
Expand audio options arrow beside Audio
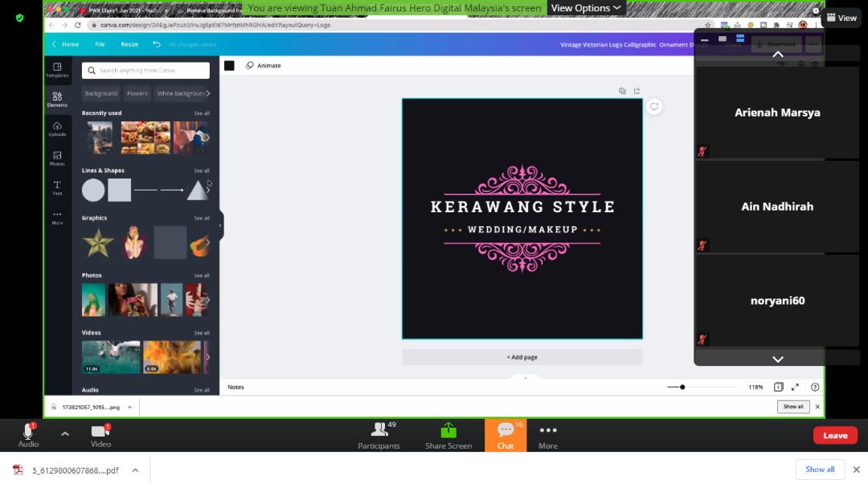tap(65, 434)
